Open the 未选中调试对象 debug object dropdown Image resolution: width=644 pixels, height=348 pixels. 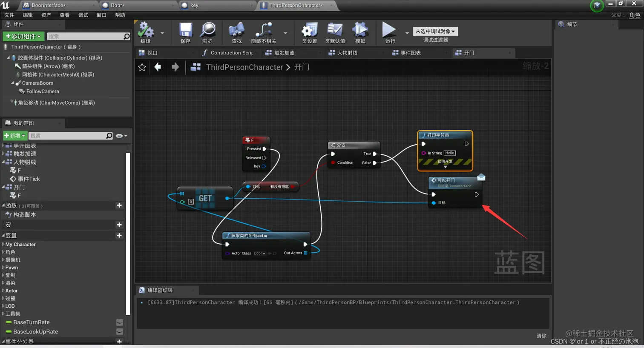(435, 31)
